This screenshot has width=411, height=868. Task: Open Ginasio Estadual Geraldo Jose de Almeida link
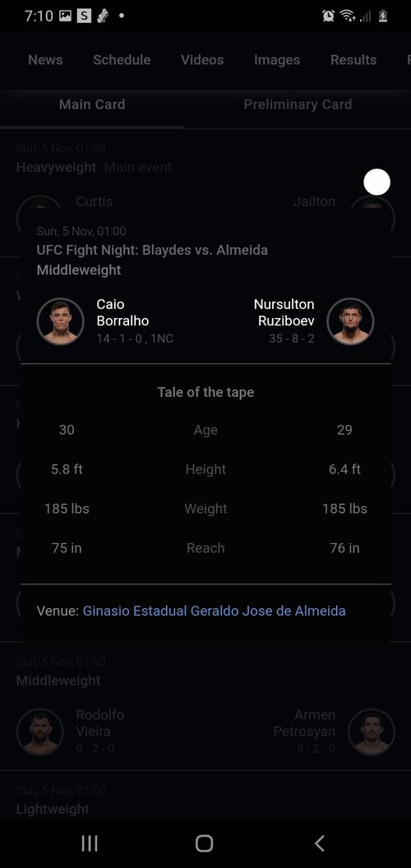(214, 611)
